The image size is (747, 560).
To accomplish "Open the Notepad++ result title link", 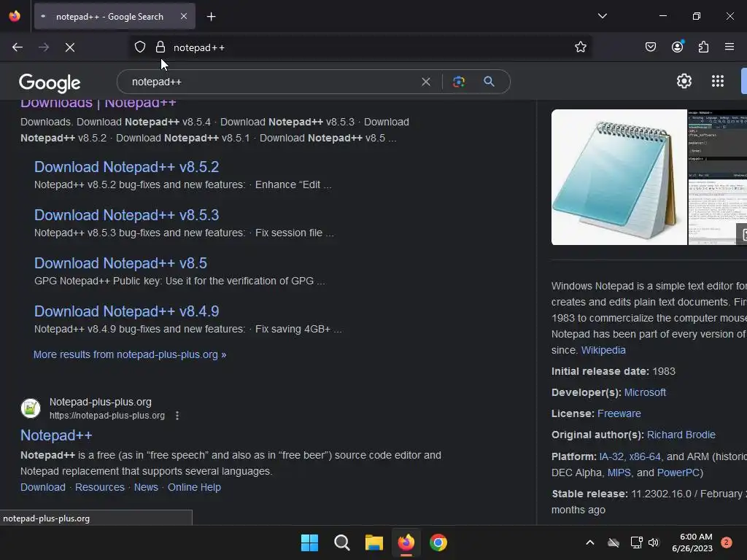I will 56,435.
